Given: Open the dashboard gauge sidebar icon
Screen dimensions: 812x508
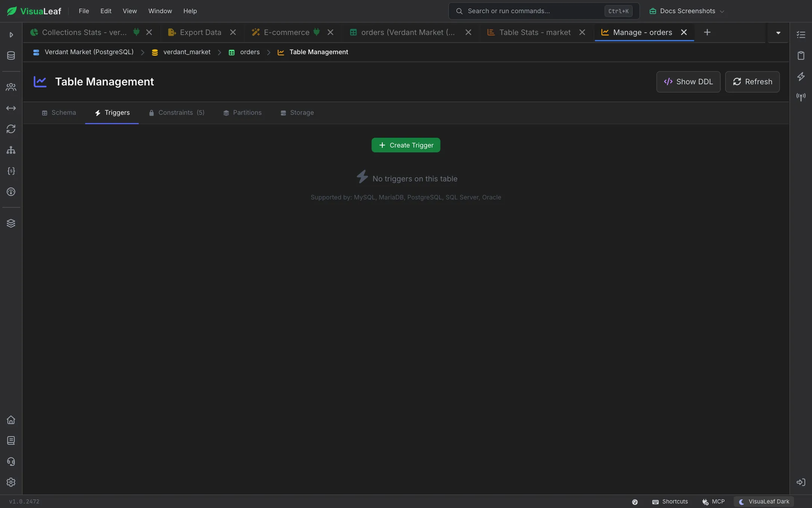Looking at the screenshot, I should (11, 192).
